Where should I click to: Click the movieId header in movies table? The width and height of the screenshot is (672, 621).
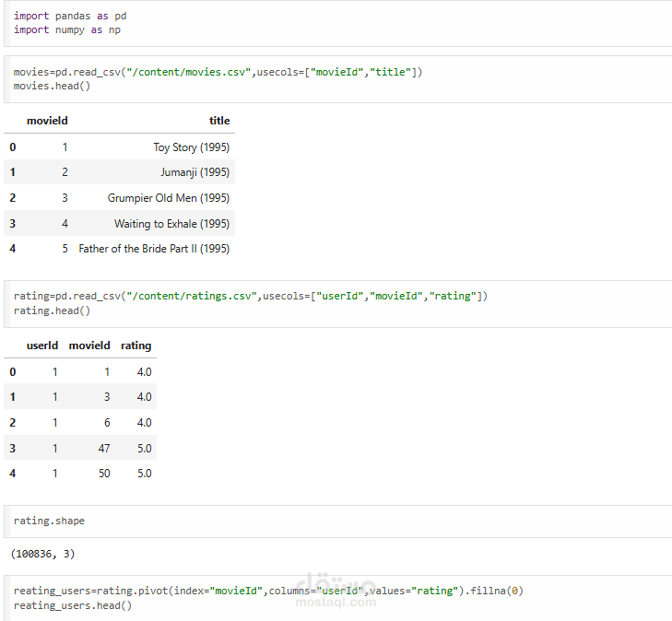point(47,121)
